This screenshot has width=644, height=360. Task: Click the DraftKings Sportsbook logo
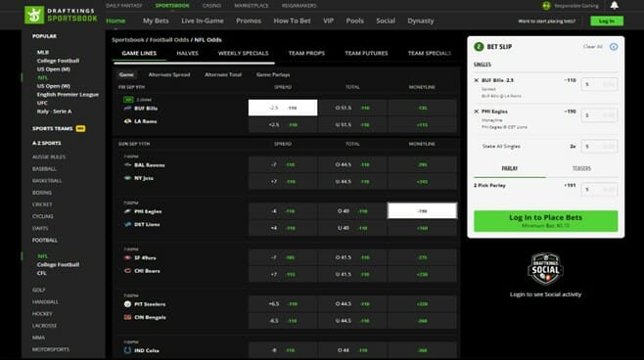point(61,15)
